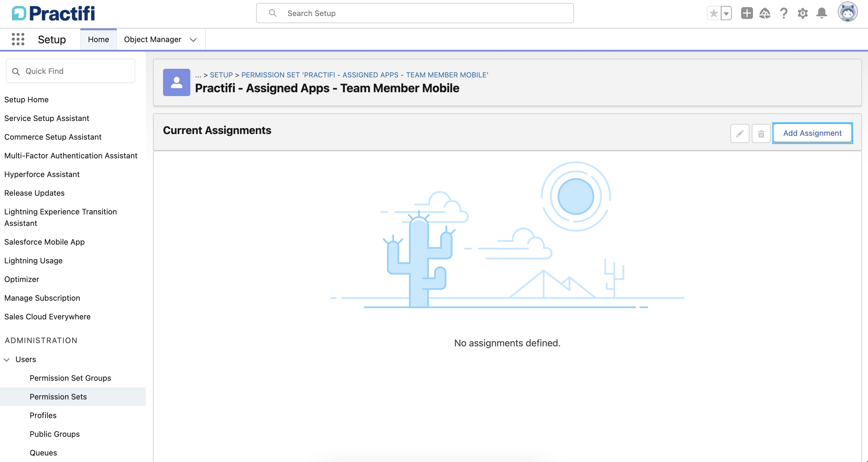This screenshot has height=462, width=868.
Task: Open Queues in the sidebar
Action: click(x=43, y=453)
